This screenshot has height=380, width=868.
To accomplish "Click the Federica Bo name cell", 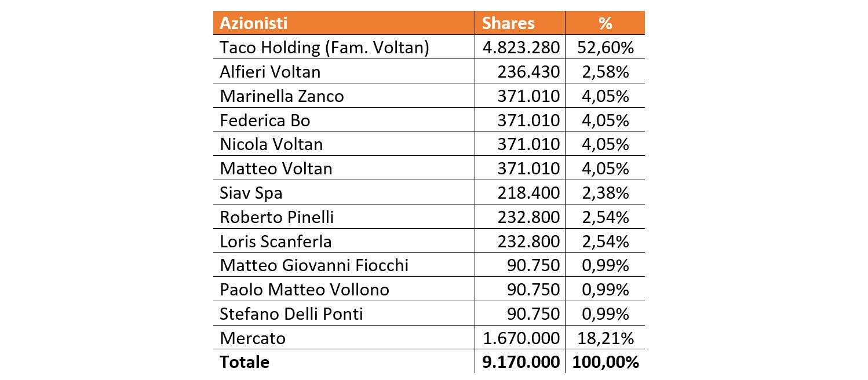I will [x=344, y=120].
